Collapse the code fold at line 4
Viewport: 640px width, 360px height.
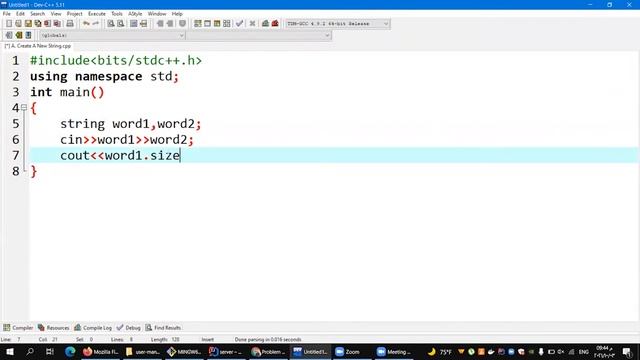(24, 108)
